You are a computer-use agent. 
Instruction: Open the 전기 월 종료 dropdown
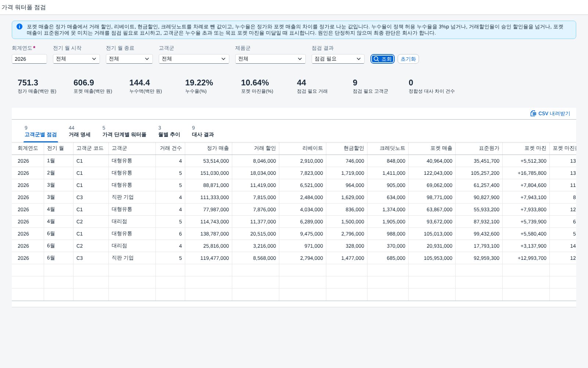point(129,59)
